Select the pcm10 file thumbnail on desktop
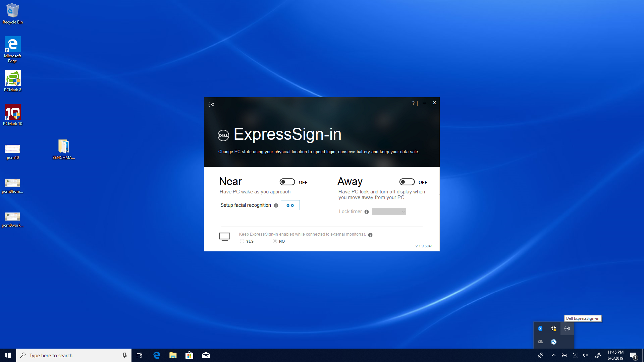This screenshot has width=644, height=362. pos(13,152)
